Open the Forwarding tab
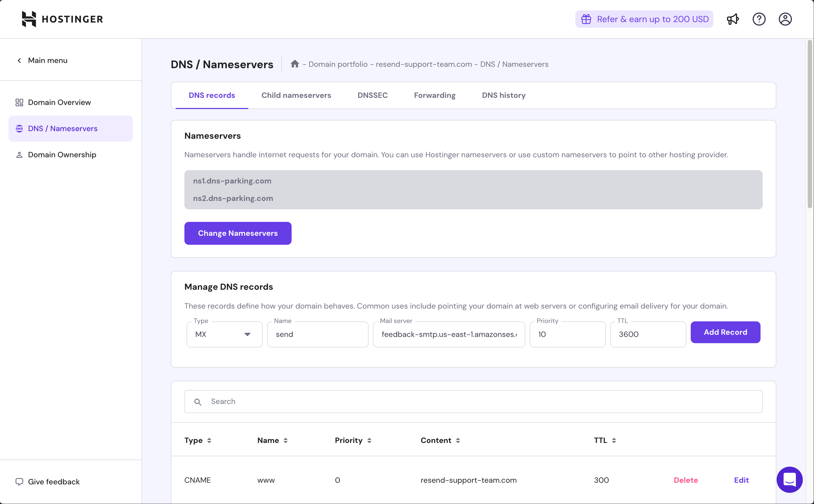This screenshot has width=814, height=504. click(435, 95)
